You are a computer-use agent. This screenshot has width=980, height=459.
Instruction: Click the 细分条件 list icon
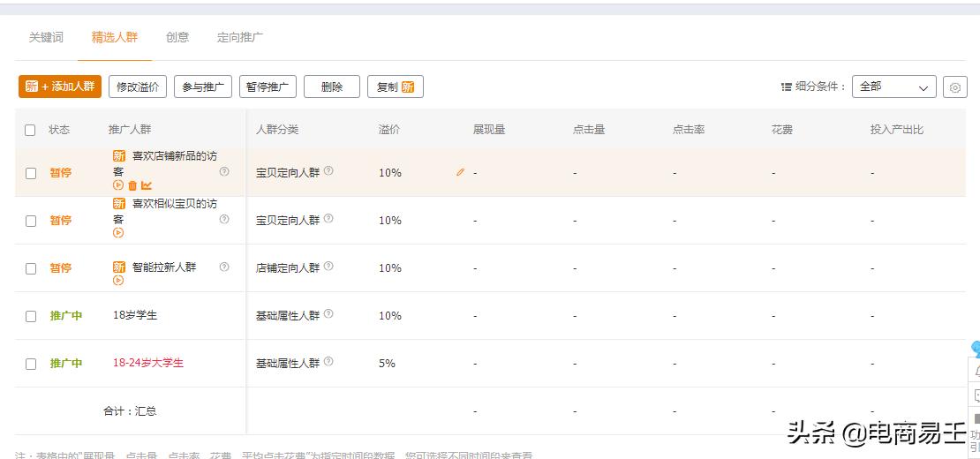point(787,87)
